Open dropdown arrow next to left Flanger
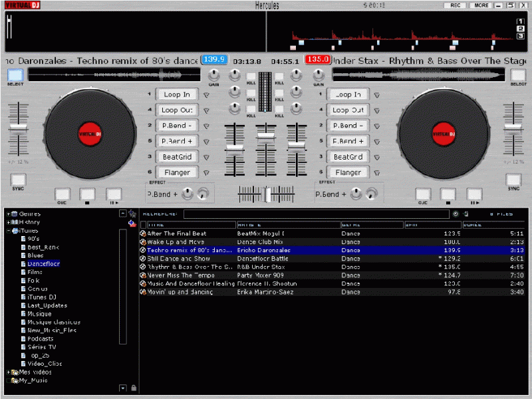The image size is (532, 399). (x=206, y=173)
